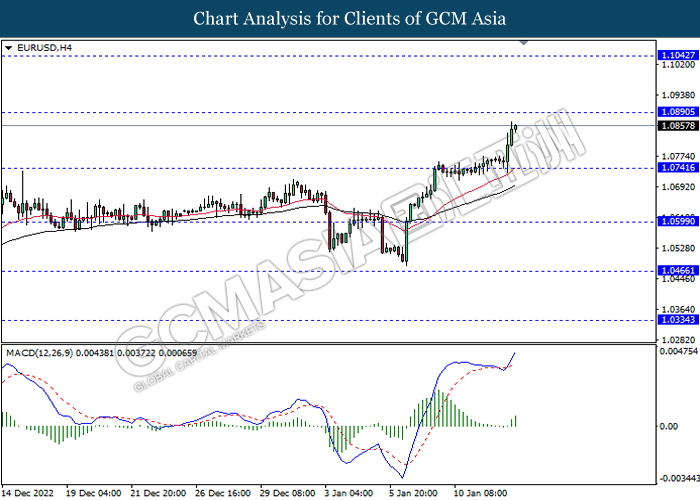Click the 21 Dec 20:00 time label
This screenshot has width=700, height=500.
pos(158,493)
